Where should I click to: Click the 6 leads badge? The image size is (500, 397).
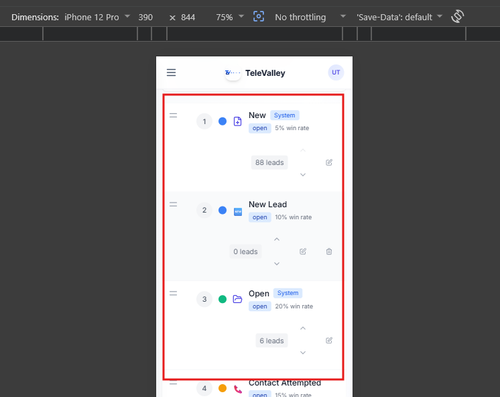[272, 341]
